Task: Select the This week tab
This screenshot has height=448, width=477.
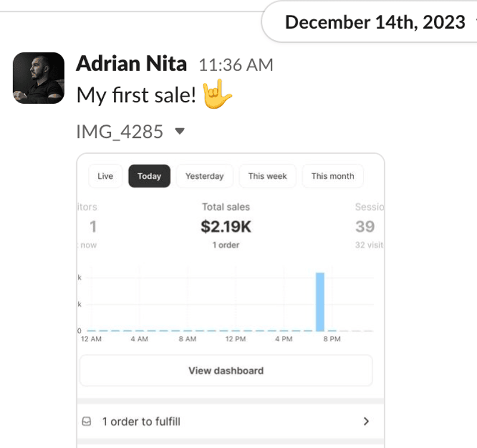Action: tap(267, 176)
